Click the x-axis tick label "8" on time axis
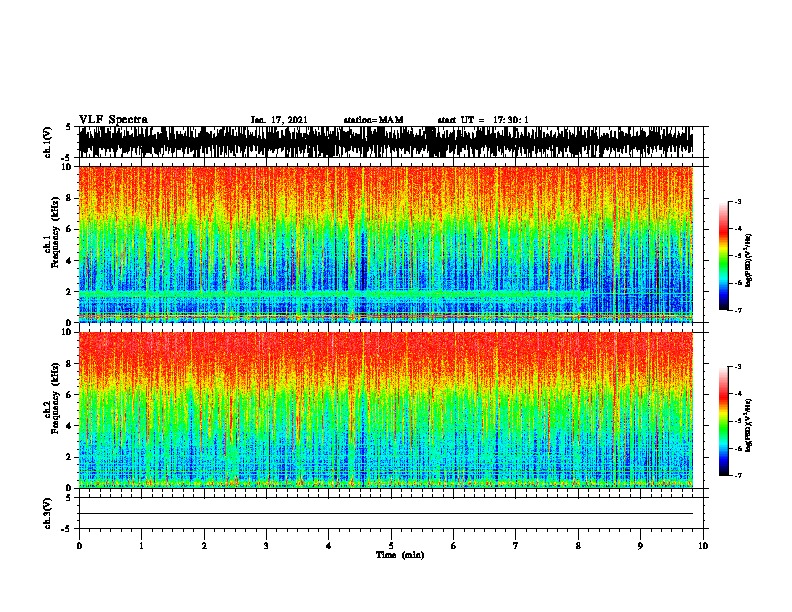This screenshot has width=792, height=612. click(x=578, y=545)
